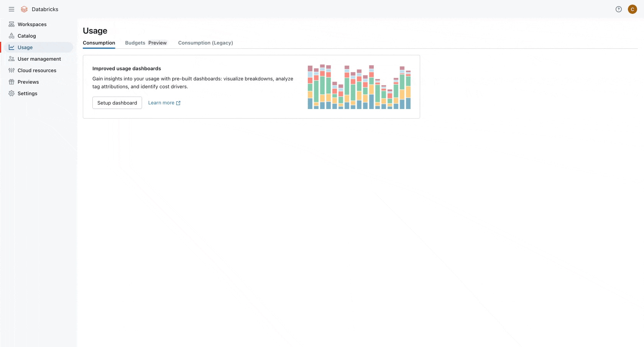Image resolution: width=644 pixels, height=347 pixels.
Task: Click the Databricks title text
Action: (x=45, y=9)
